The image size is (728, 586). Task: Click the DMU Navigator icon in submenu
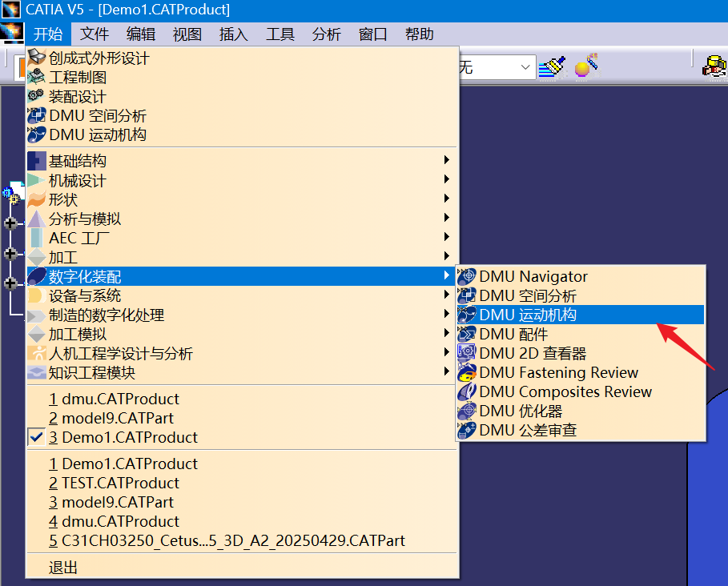[x=467, y=276]
